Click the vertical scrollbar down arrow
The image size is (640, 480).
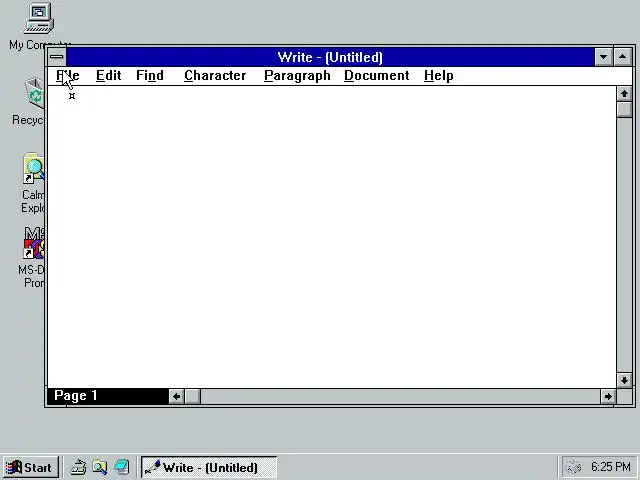point(624,380)
